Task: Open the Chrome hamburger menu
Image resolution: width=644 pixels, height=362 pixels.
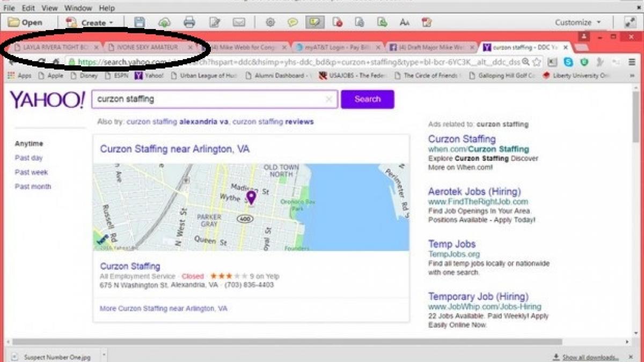Action: [x=630, y=62]
